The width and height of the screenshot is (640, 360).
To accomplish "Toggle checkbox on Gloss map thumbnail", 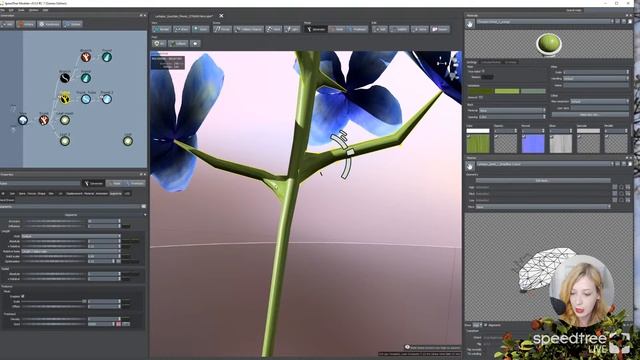I will [x=552, y=137].
